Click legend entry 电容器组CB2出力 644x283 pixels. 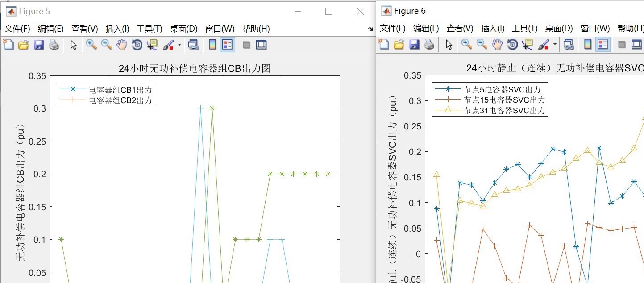tap(121, 100)
